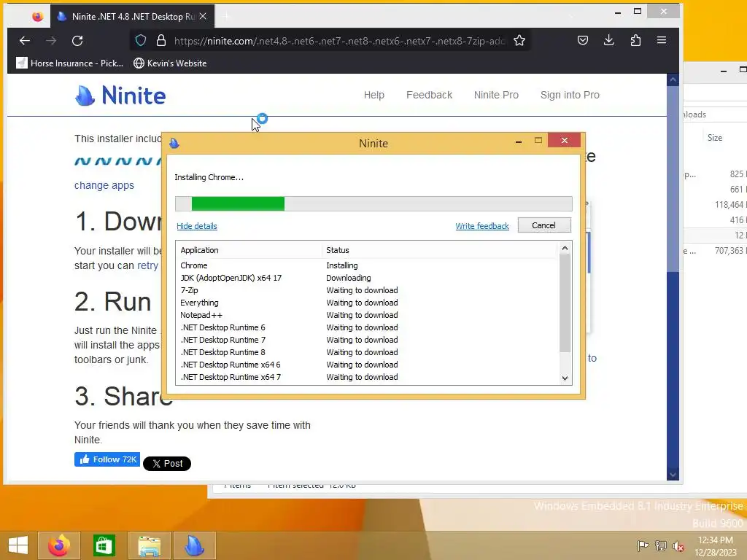747x560 pixels.
Task: Open Firefox extensions puzzle icon
Action: pyautogui.click(x=635, y=41)
